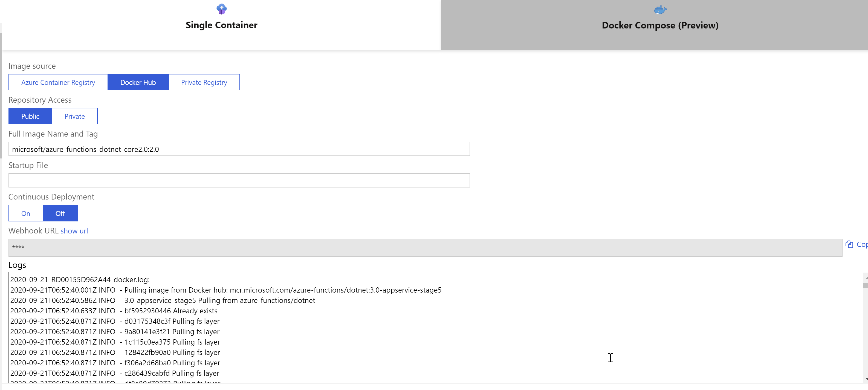The image size is (868, 390).
Task: Switch to the Docker Compose (Preview) tab
Action: click(660, 25)
